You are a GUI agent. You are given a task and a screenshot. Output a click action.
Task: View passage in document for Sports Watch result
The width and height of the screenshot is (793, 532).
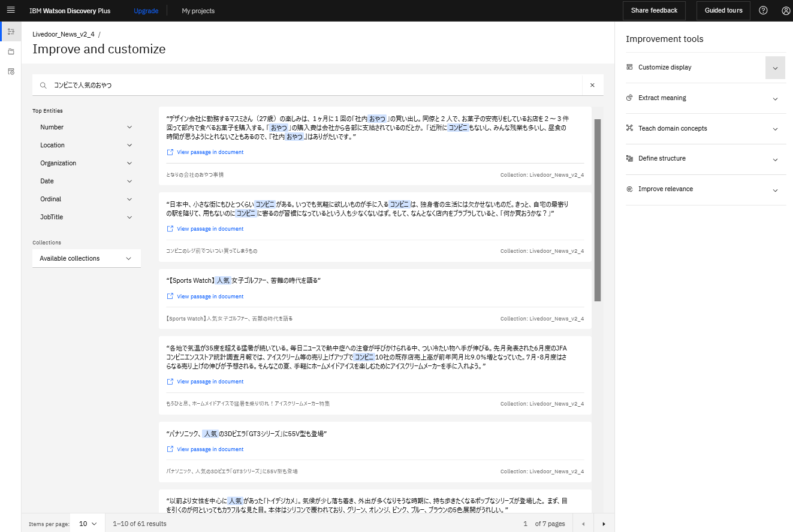pyautogui.click(x=210, y=297)
